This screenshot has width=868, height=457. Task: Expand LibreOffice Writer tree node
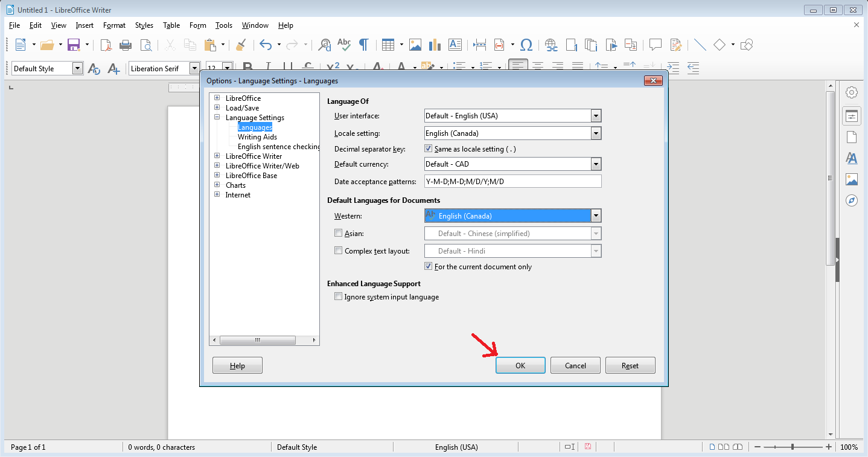[x=217, y=156]
